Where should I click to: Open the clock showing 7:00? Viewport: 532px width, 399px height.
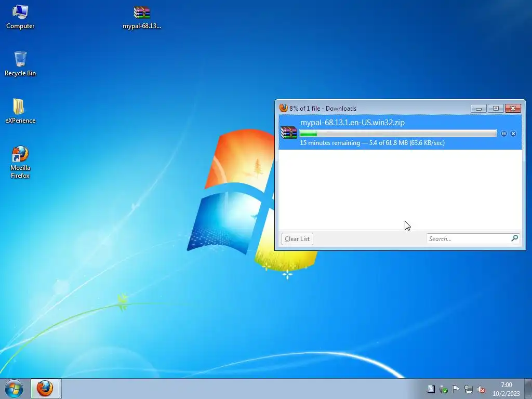(x=506, y=389)
